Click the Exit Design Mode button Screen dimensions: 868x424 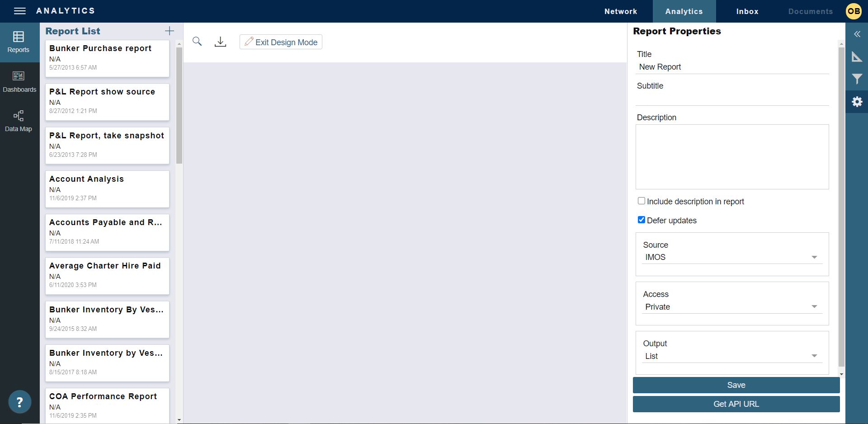(280, 42)
